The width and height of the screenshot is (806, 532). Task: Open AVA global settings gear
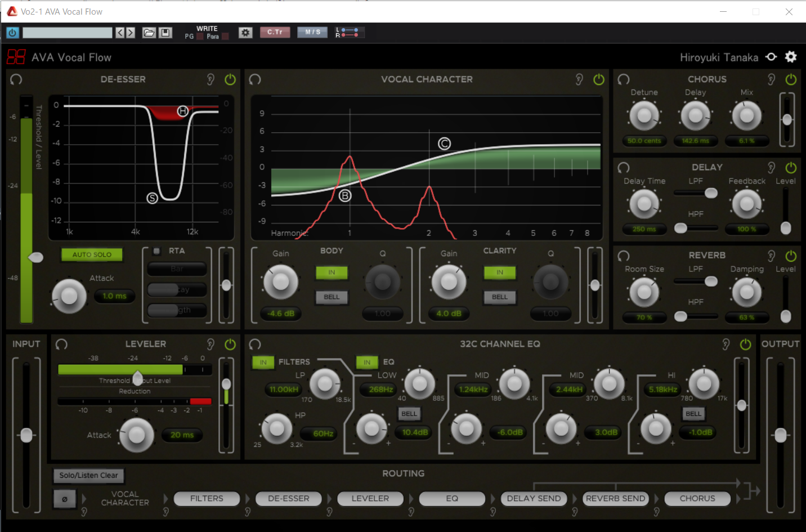tap(791, 57)
